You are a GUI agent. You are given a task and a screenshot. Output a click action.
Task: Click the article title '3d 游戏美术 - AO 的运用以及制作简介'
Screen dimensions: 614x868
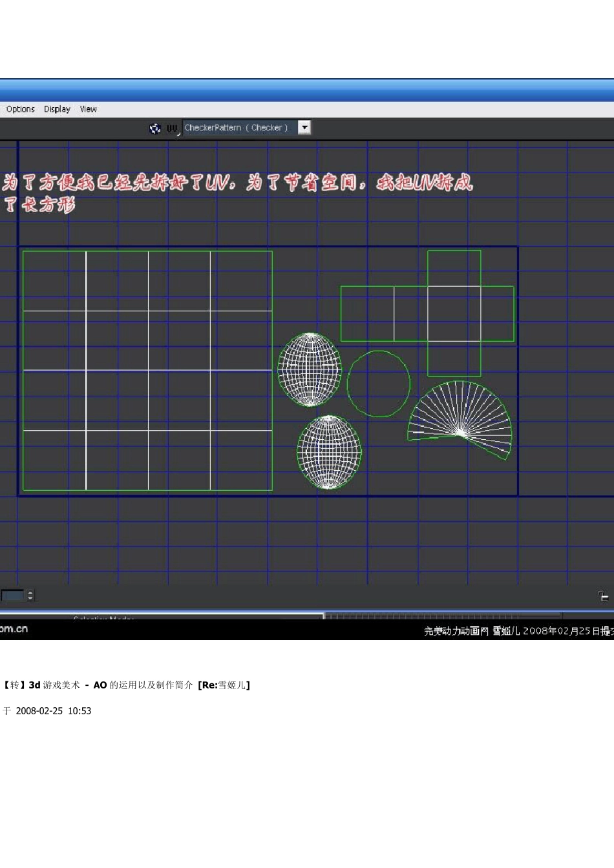click(111, 685)
